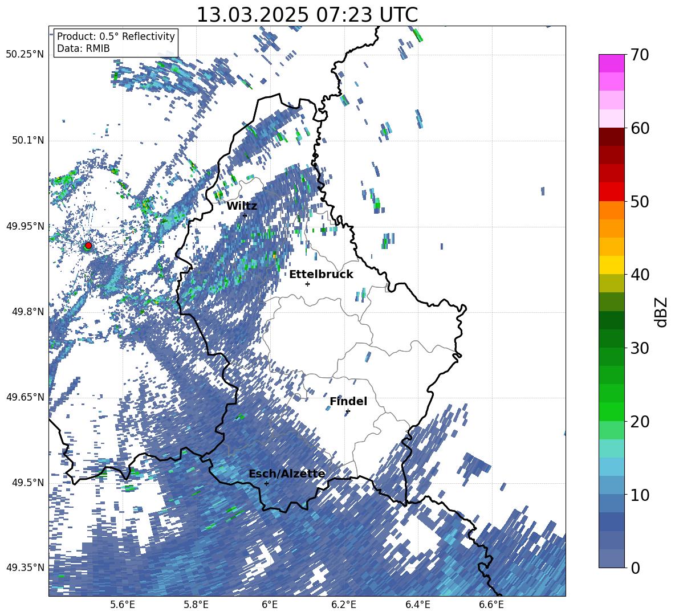Click the yellow colorbar segment above 40

click(611, 265)
